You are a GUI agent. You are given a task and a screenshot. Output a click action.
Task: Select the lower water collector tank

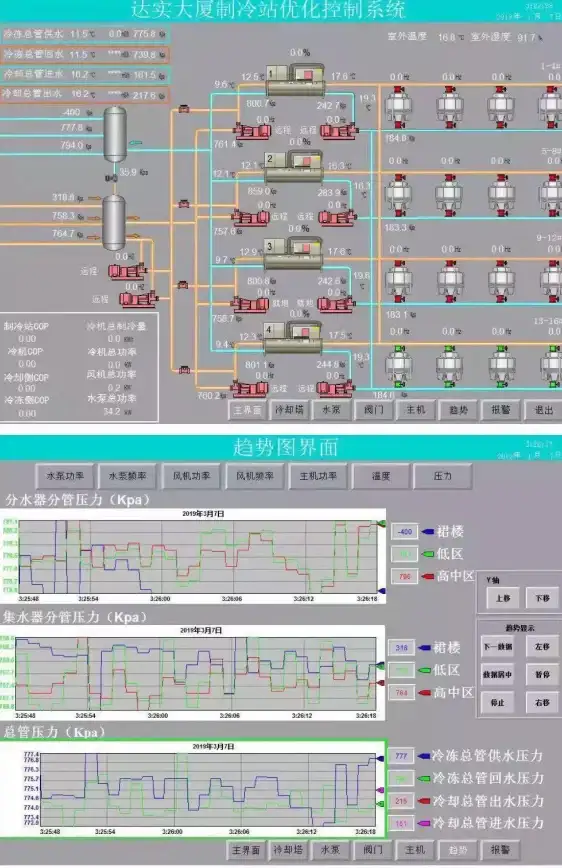tap(114, 223)
